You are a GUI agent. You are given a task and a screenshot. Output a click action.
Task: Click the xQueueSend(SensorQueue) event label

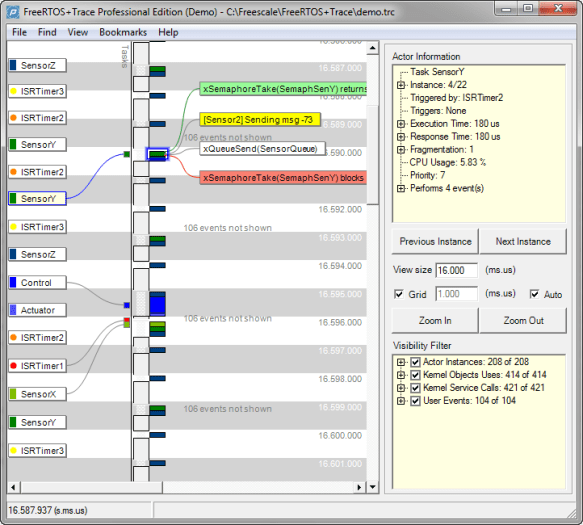[262, 149]
